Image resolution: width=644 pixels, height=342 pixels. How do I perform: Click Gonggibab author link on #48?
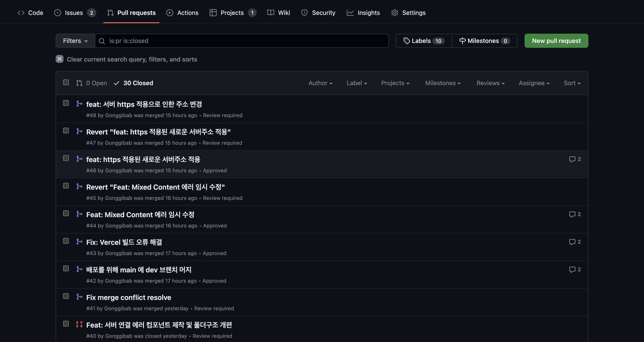tap(119, 115)
